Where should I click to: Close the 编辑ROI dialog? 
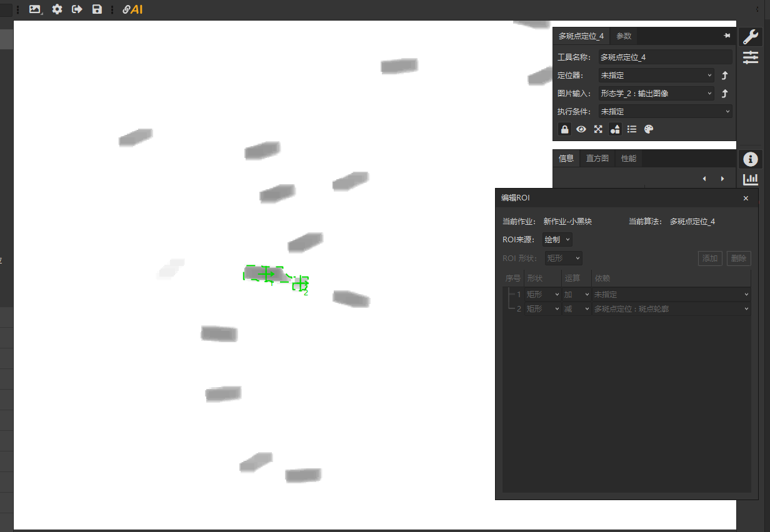coord(746,198)
